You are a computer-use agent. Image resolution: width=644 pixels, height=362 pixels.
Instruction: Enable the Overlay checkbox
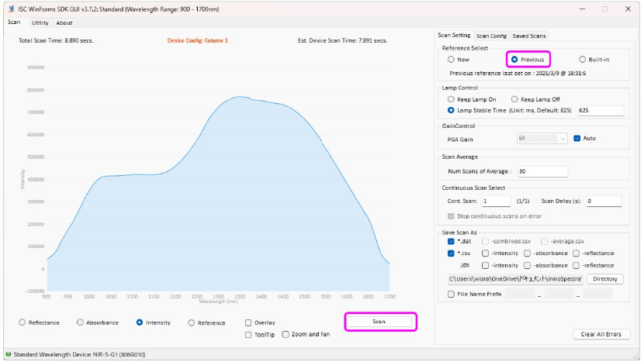point(248,322)
